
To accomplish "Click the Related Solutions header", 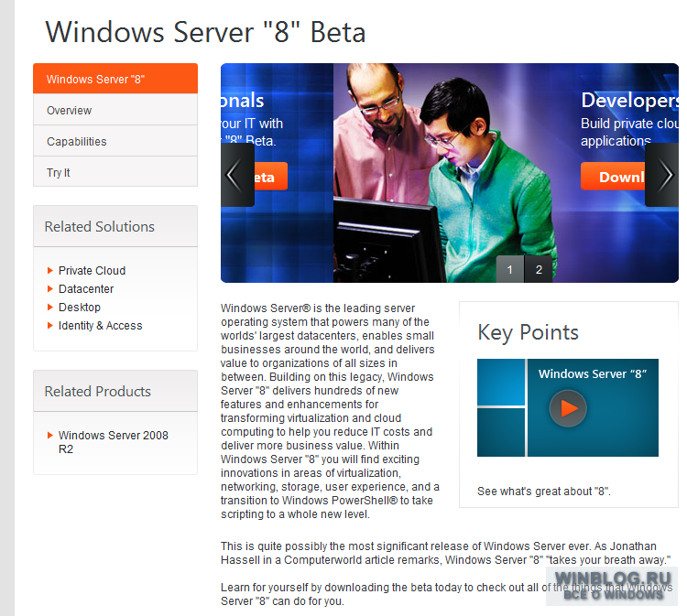I will coord(115,226).
